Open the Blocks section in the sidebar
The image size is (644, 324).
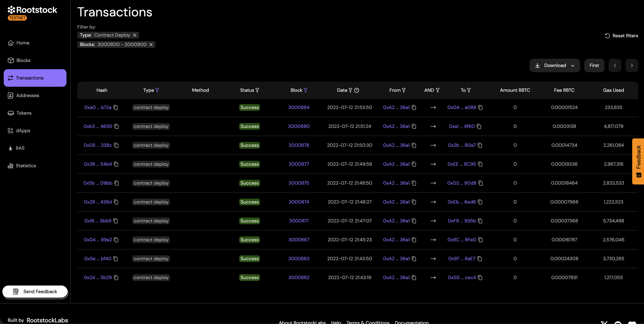click(x=24, y=60)
